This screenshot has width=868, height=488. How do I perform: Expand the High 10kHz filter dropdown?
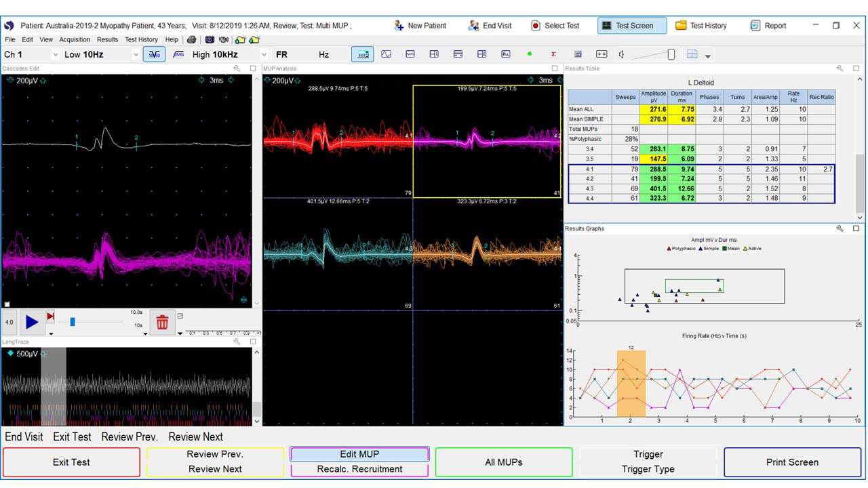tap(264, 55)
